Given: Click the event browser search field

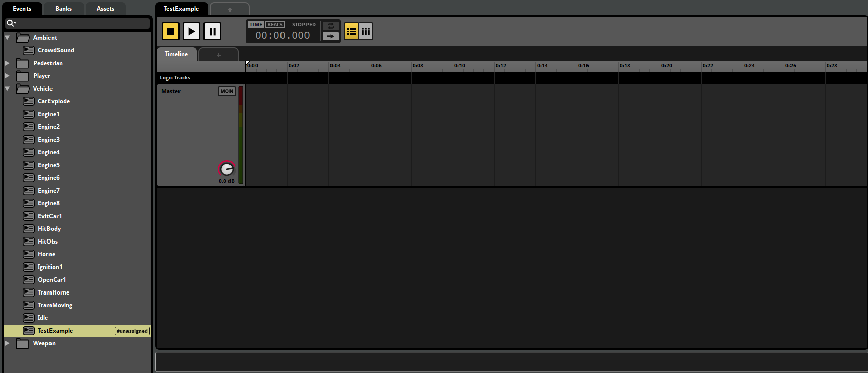Looking at the screenshot, I should pos(78,23).
